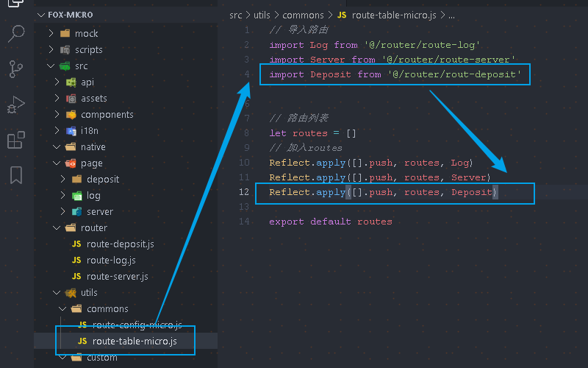Click the bookmarks icon in activity bar

[x=16, y=175]
